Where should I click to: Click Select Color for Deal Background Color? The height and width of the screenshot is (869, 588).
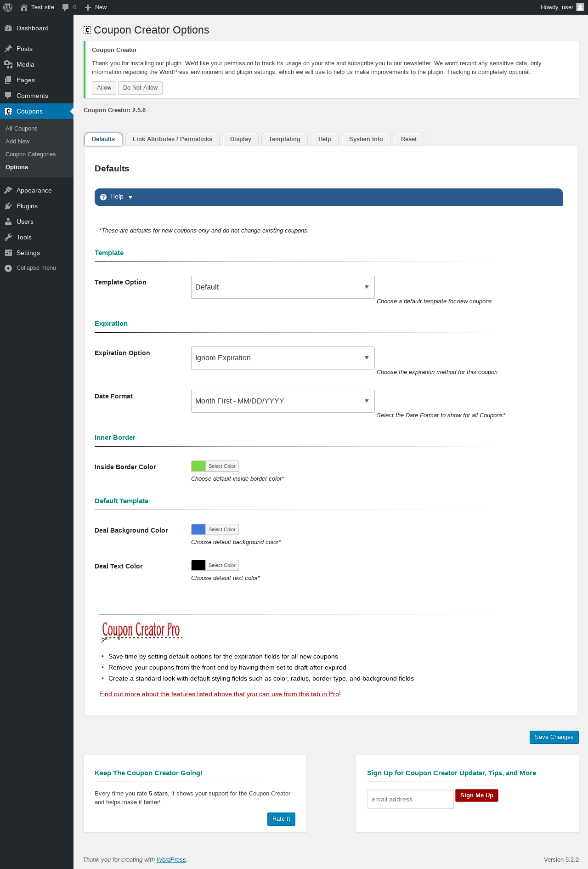[x=222, y=529]
